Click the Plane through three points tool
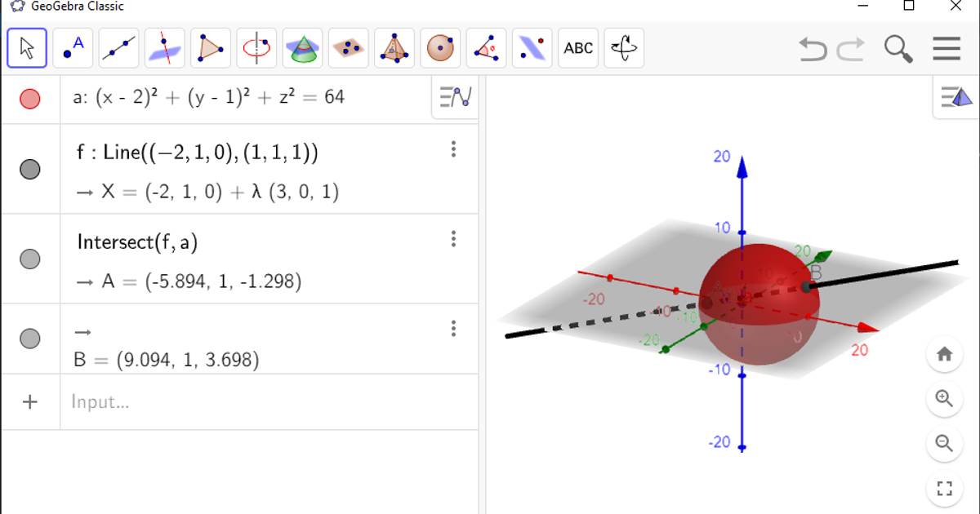Image resolution: width=980 pixels, height=514 pixels. 349,48
